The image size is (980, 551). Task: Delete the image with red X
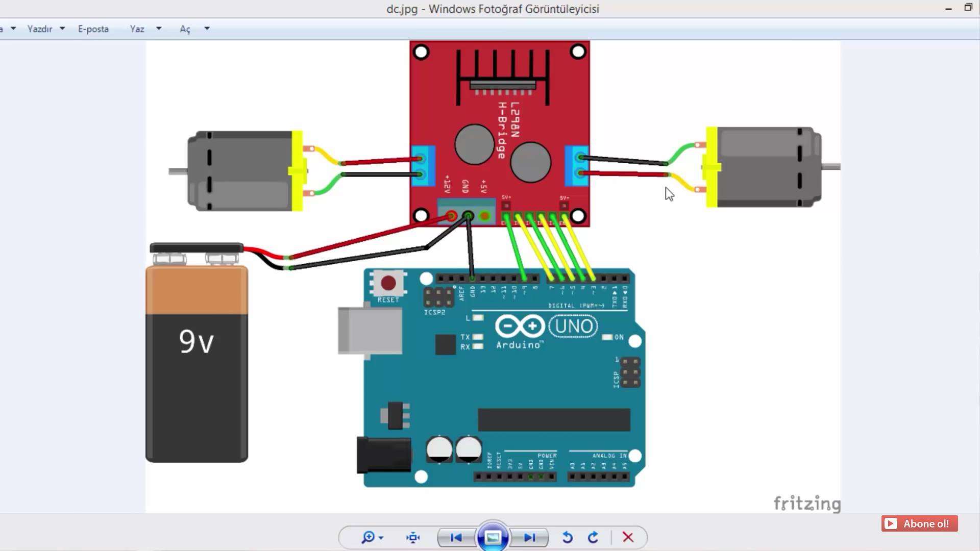point(628,537)
